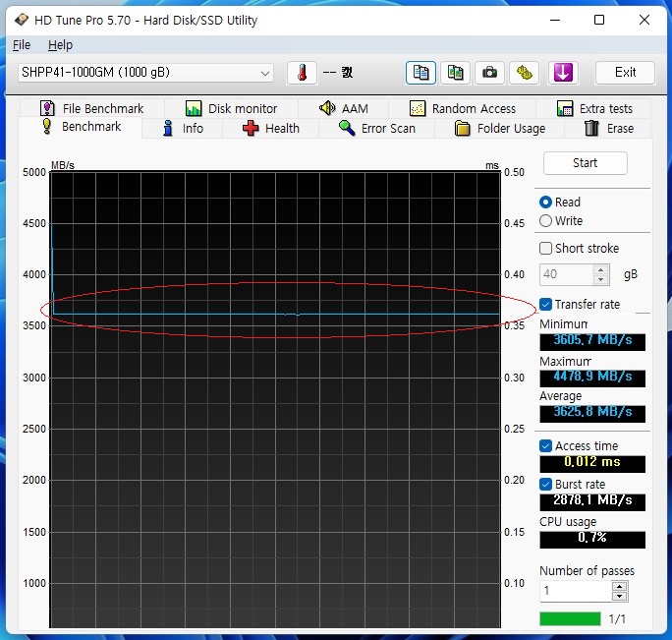The height and width of the screenshot is (640, 672).
Task: Switch to the Disk monitor tab
Action: [x=232, y=108]
